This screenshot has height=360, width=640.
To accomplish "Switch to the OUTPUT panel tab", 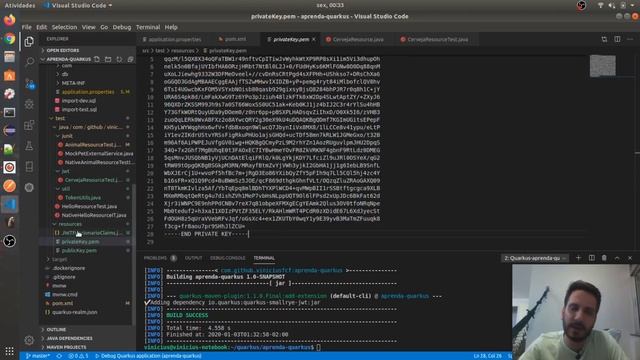I will click(x=193, y=258).
